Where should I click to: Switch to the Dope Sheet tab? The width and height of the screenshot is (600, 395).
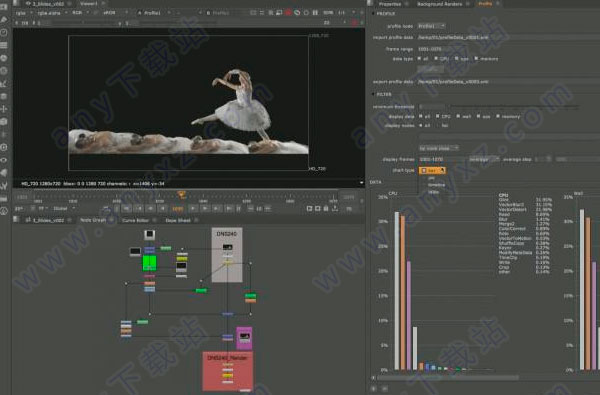click(178, 220)
